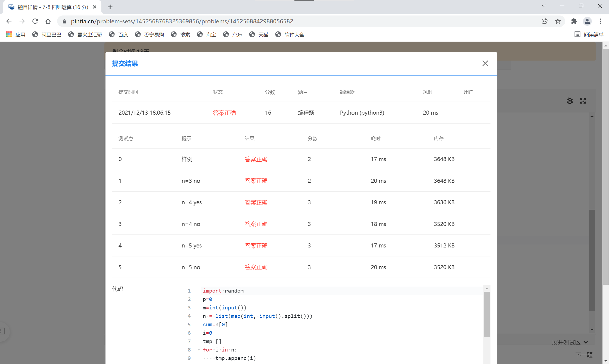Close the 提交结果 dialog

485,63
